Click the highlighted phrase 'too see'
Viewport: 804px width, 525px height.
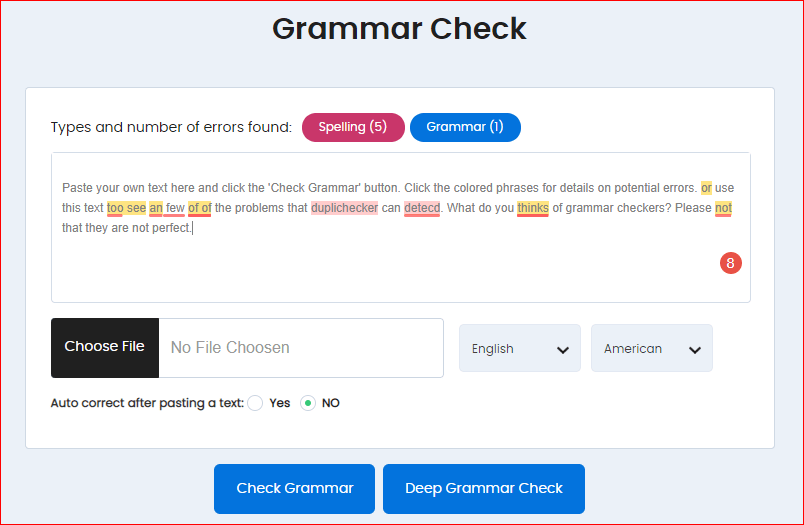point(127,208)
